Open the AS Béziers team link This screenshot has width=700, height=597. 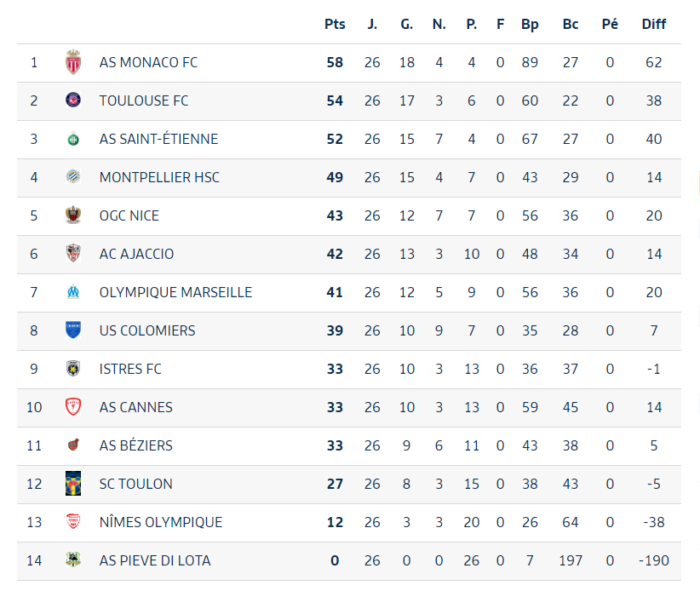tap(135, 445)
